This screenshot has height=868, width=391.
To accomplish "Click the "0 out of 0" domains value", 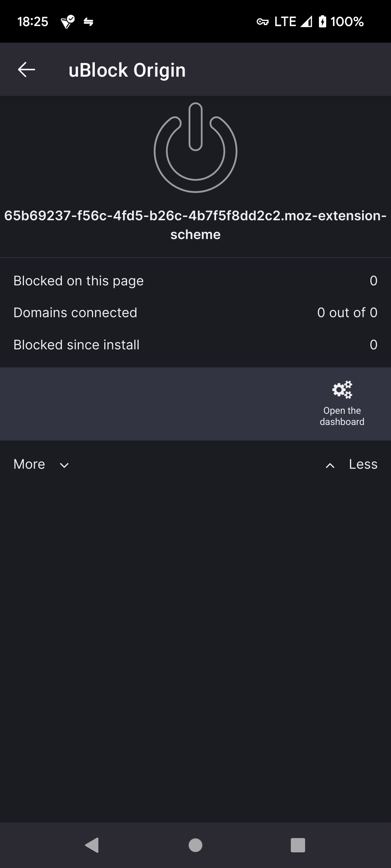I will pyautogui.click(x=347, y=313).
